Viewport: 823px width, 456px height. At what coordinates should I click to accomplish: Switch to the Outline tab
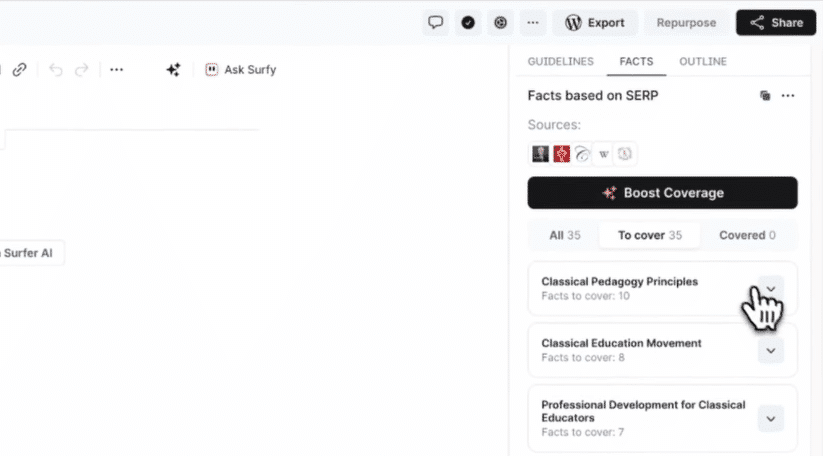pos(703,62)
